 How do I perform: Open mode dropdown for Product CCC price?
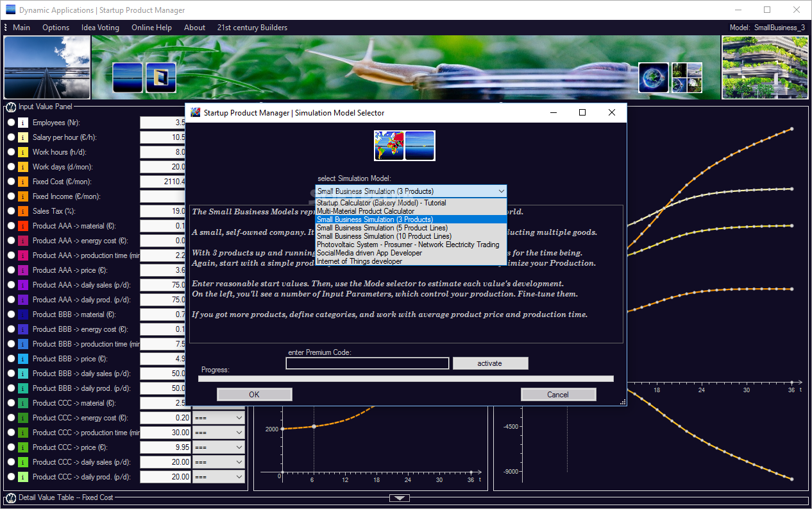(219, 447)
